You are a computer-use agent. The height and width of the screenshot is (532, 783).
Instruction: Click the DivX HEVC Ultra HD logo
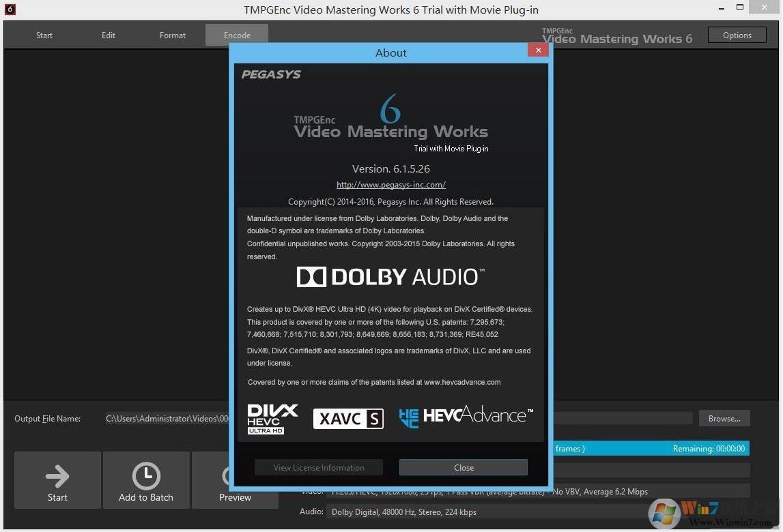point(272,419)
